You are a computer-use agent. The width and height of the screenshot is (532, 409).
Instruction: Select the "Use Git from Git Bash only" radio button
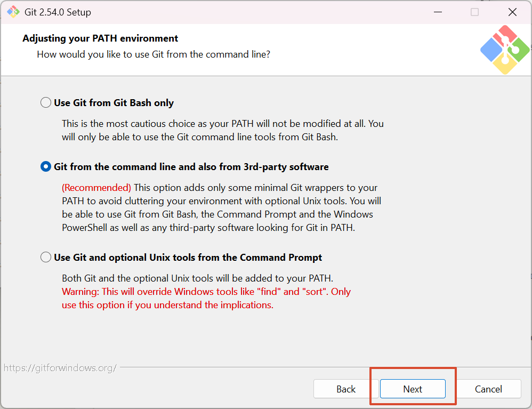coord(46,103)
